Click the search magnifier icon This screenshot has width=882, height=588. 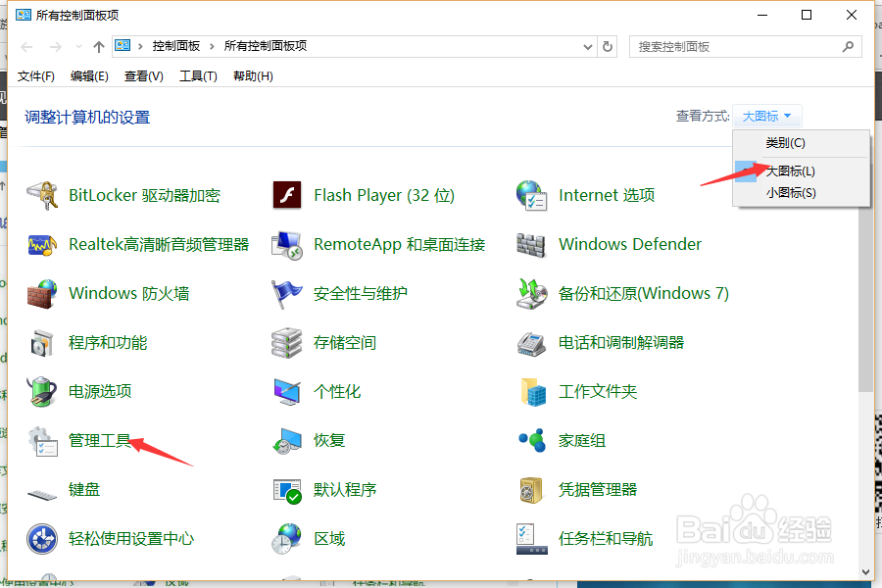[x=849, y=47]
